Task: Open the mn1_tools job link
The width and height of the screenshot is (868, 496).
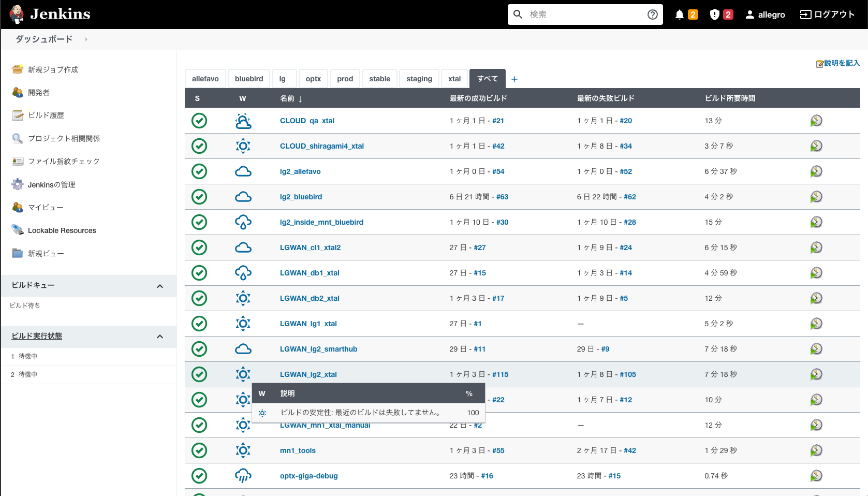Action: pyautogui.click(x=298, y=450)
